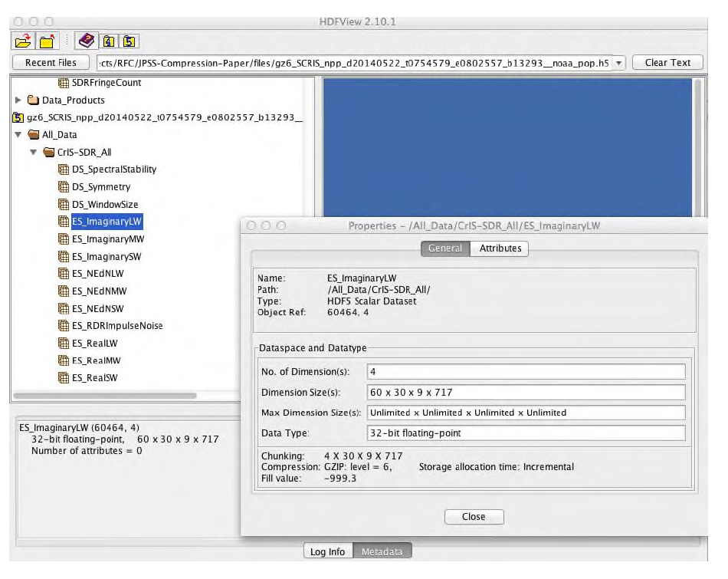Switch to the Attributes tab
Screen dimensions: 728x579
click(500, 248)
